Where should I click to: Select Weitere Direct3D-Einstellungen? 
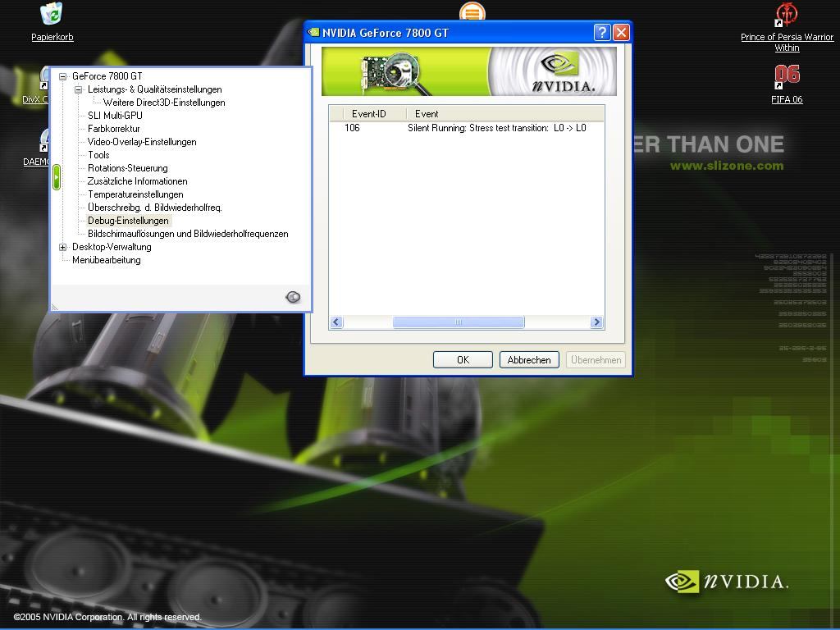tap(164, 103)
